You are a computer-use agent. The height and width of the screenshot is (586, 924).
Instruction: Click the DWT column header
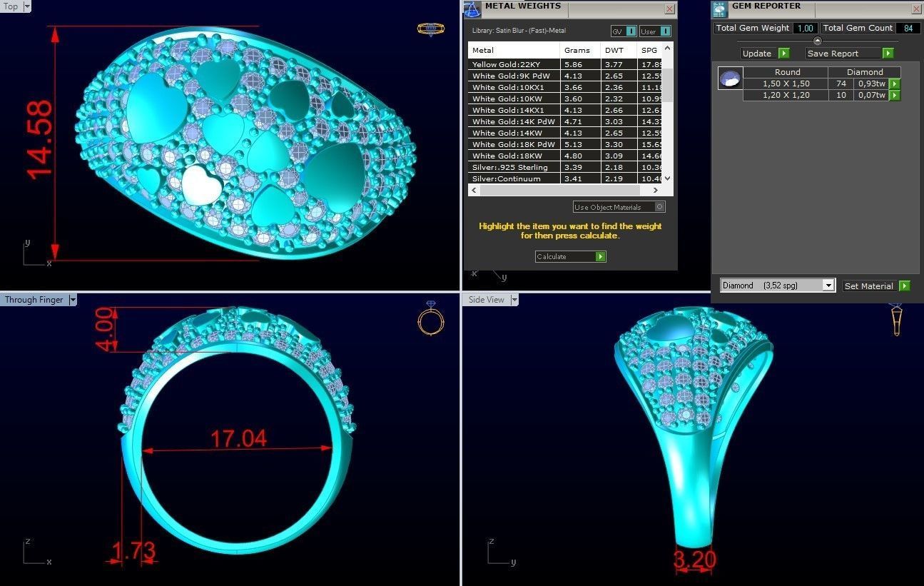[x=619, y=50]
